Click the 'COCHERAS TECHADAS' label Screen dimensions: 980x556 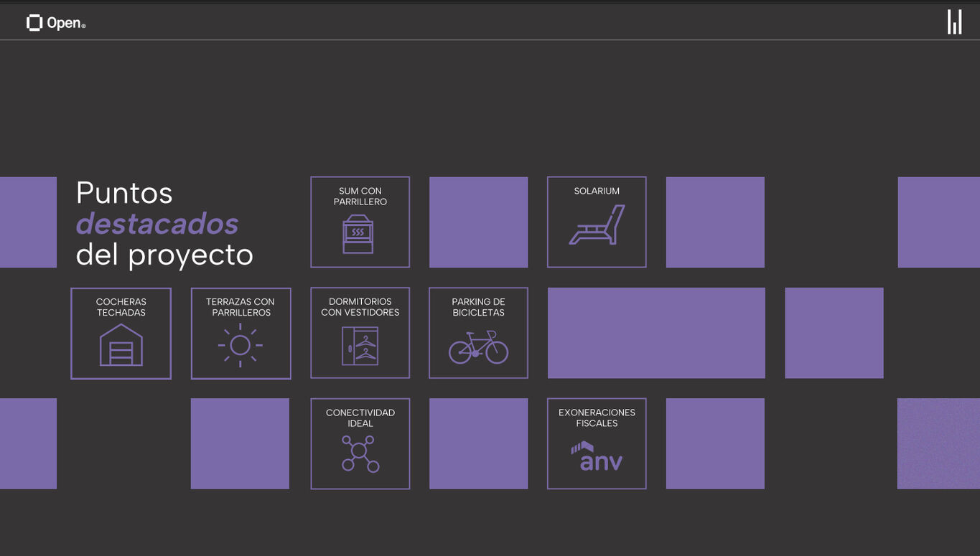point(121,307)
